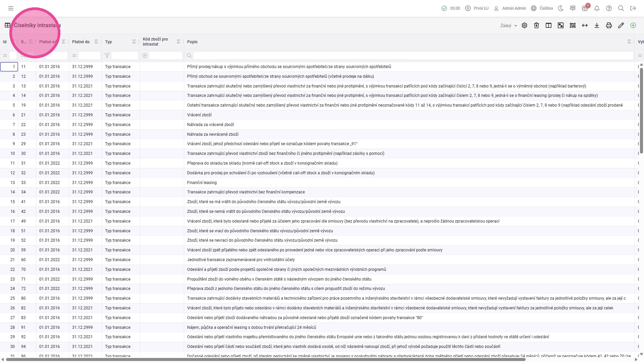
Task: Open grid settings gear icon
Action: tap(524, 25)
